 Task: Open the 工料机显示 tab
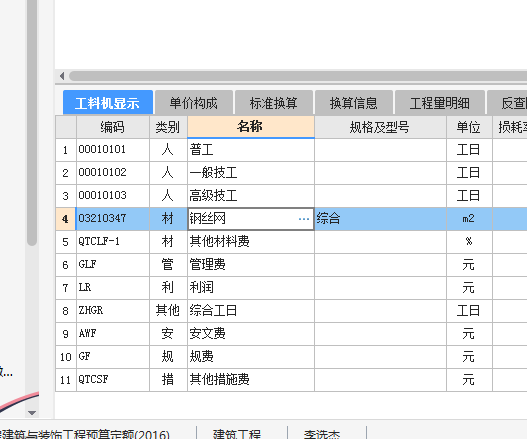pos(108,103)
